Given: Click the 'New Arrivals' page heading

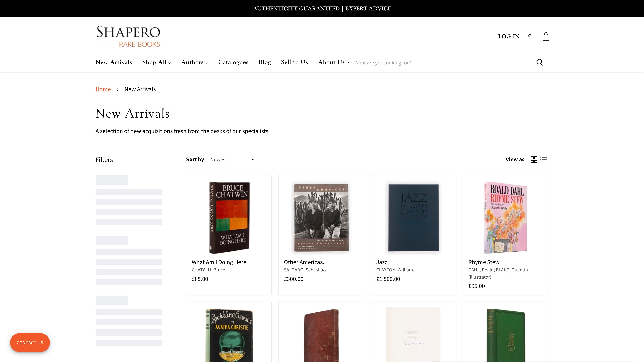Looking at the screenshot, I should click(x=132, y=113).
